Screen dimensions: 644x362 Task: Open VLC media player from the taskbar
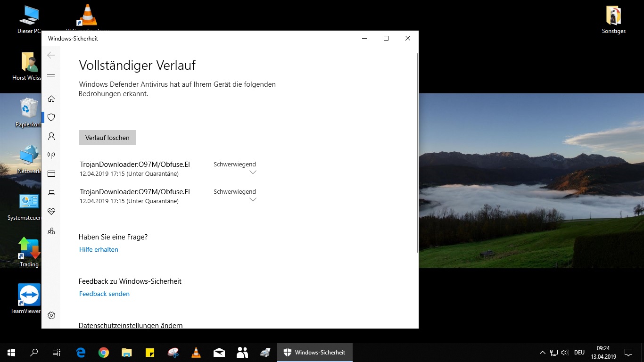[x=196, y=352]
